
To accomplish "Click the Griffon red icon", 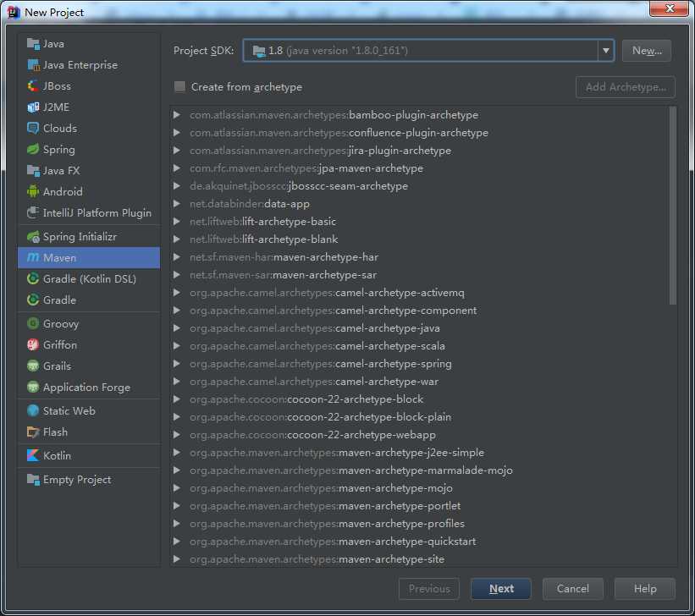I will (33, 344).
